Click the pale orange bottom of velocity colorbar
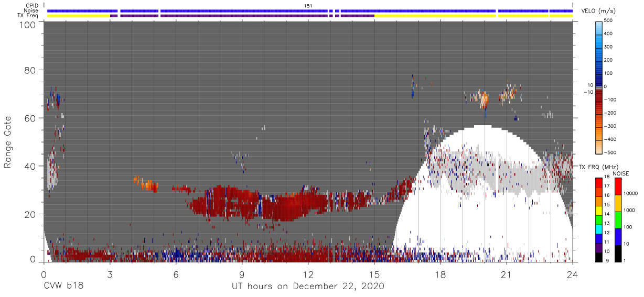 600,148
